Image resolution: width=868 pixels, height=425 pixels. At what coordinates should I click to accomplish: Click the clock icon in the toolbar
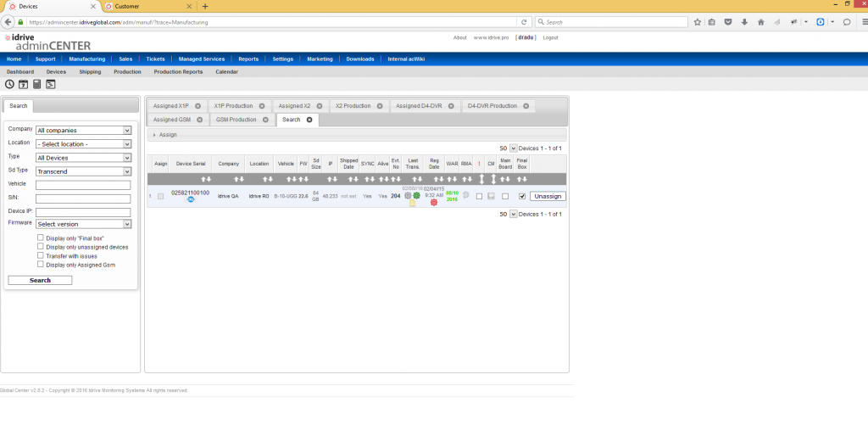click(x=9, y=84)
